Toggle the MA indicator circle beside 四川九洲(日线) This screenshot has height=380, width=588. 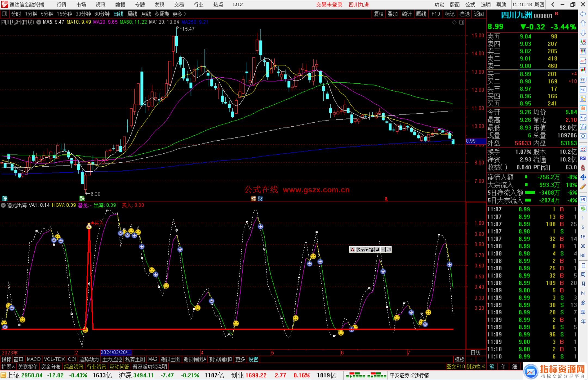tap(39, 22)
